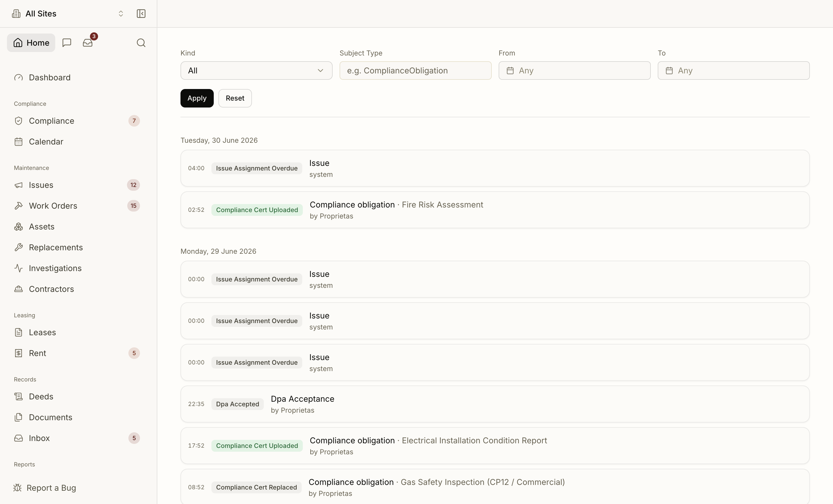This screenshot has height=504, width=833.
Task: Open the chat messages icon
Action: tap(67, 42)
